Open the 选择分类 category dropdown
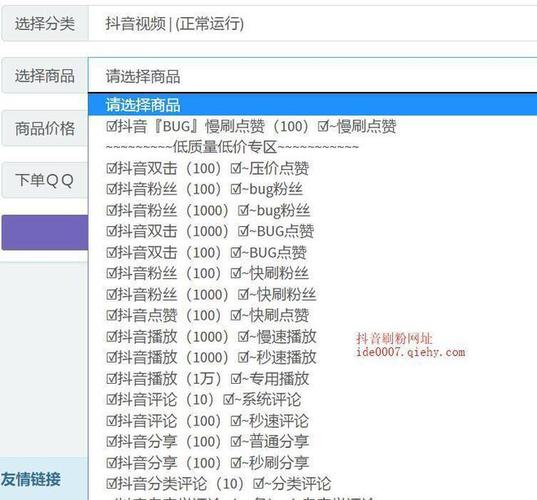This screenshot has height=500, width=537. 312,24
